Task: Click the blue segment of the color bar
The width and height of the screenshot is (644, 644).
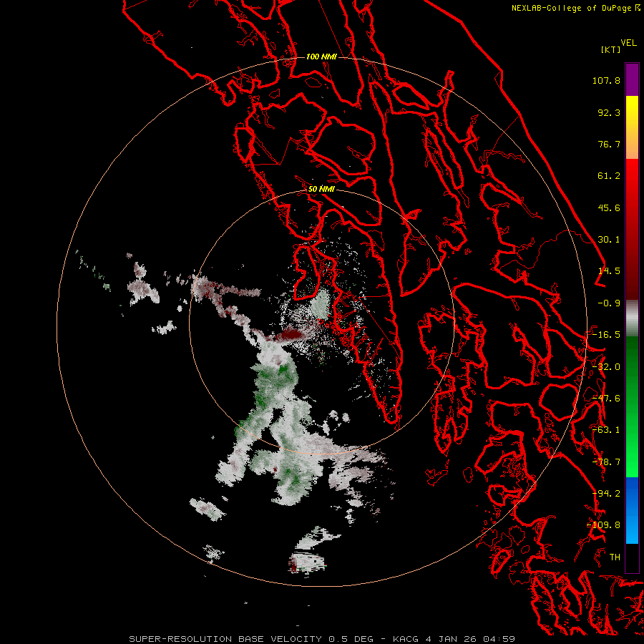Action: click(632, 510)
